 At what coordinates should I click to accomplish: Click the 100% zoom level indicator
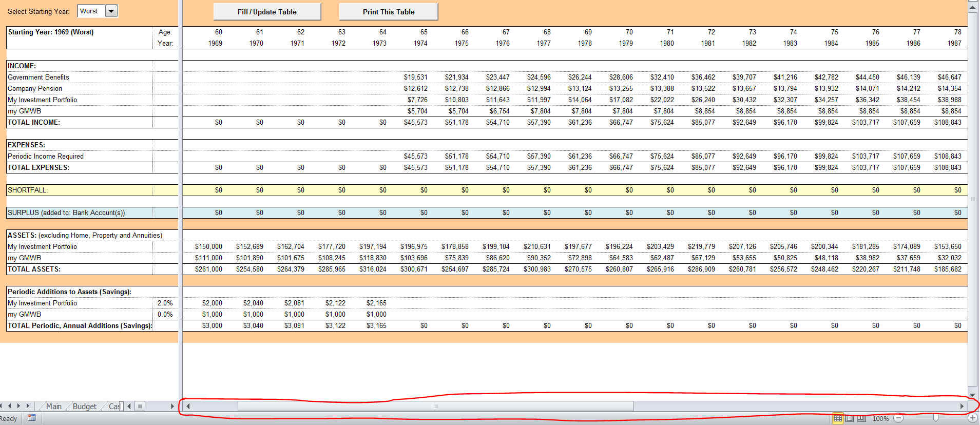click(880, 418)
